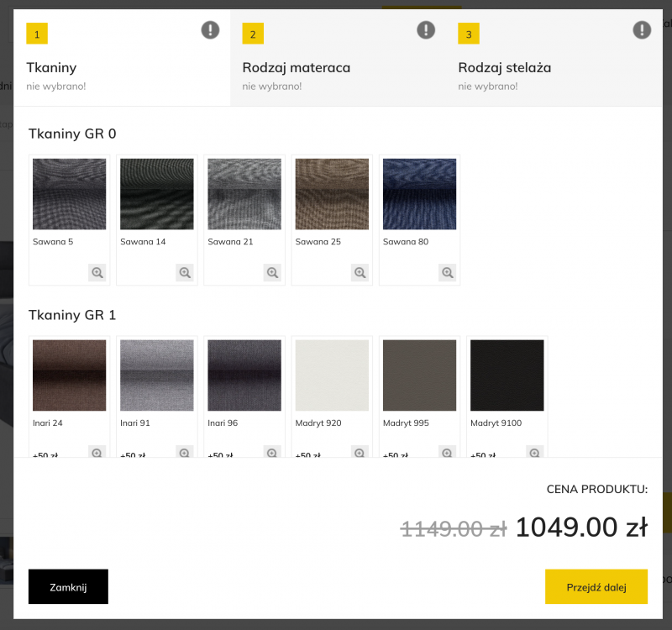This screenshot has width=672, height=630.
Task: Click the 1049.00 zł current price
Action: [581, 528]
